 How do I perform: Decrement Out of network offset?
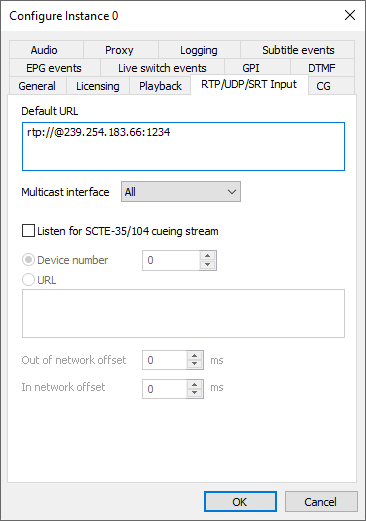[x=195, y=364]
